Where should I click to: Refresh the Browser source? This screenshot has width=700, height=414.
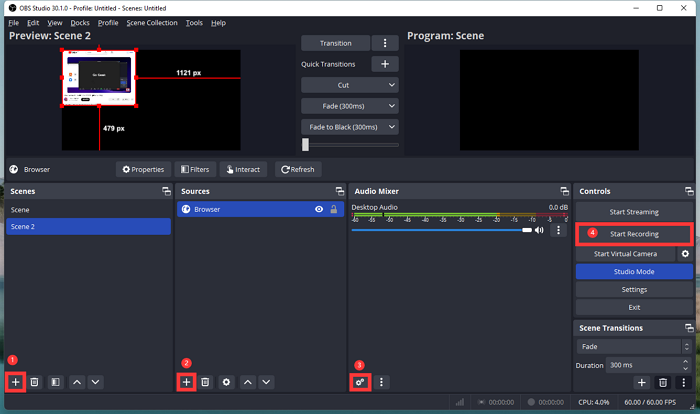click(x=298, y=169)
